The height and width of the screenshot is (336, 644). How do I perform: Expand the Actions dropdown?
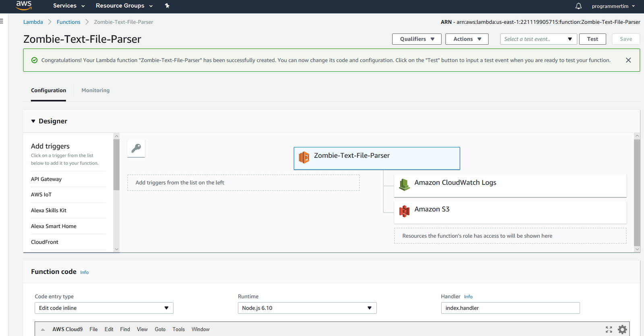(x=466, y=39)
